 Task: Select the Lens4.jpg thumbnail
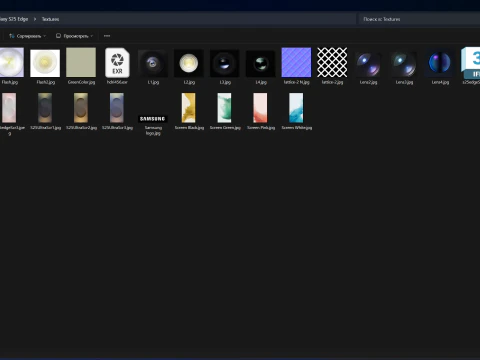(x=440, y=66)
